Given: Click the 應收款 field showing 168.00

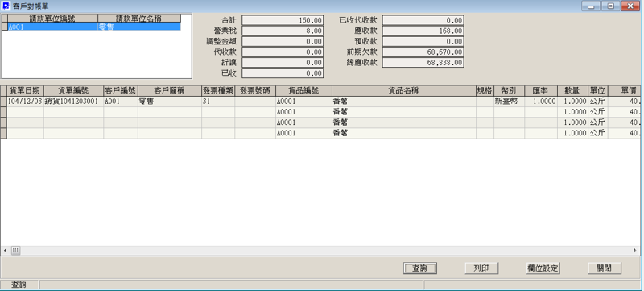Looking at the screenshot, I should pyautogui.click(x=423, y=31).
